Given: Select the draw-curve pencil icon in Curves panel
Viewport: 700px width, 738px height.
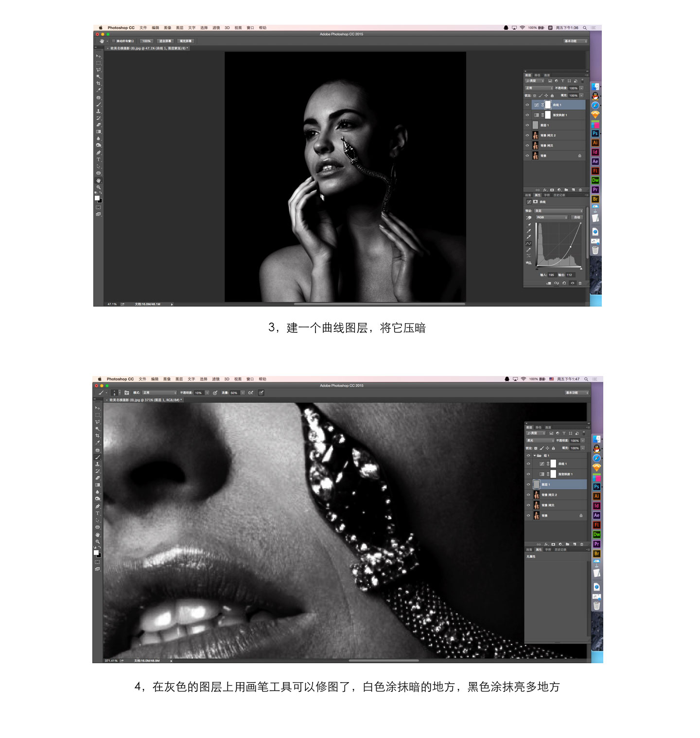Looking at the screenshot, I should pos(529,250).
